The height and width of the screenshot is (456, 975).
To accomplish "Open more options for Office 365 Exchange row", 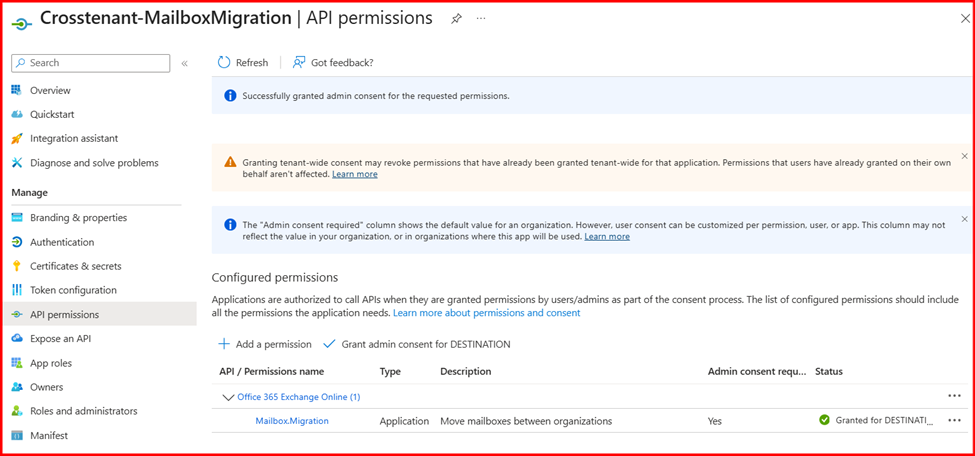I will point(954,396).
